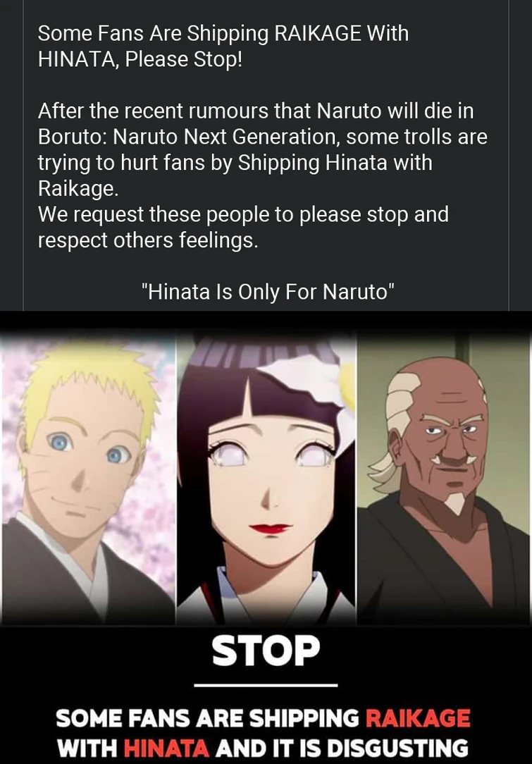The image size is (532, 764).
Task: Click the large white STOP heading
Action: click(266, 651)
